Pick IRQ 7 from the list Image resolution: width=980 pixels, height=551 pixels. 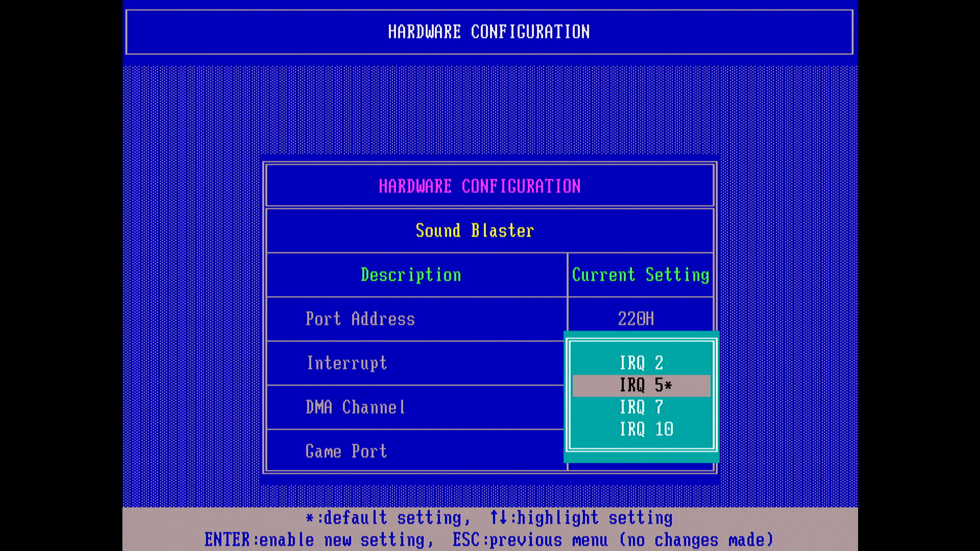[x=641, y=407]
